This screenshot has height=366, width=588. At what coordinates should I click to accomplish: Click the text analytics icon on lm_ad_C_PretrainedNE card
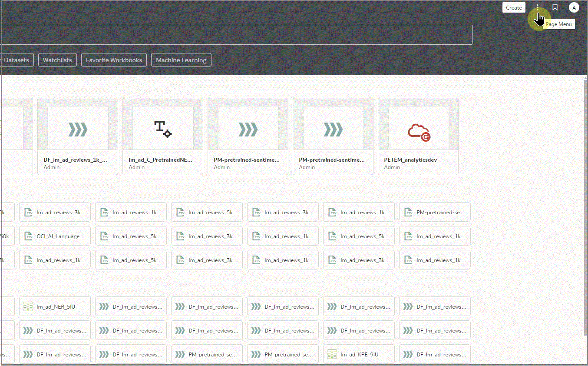163,129
